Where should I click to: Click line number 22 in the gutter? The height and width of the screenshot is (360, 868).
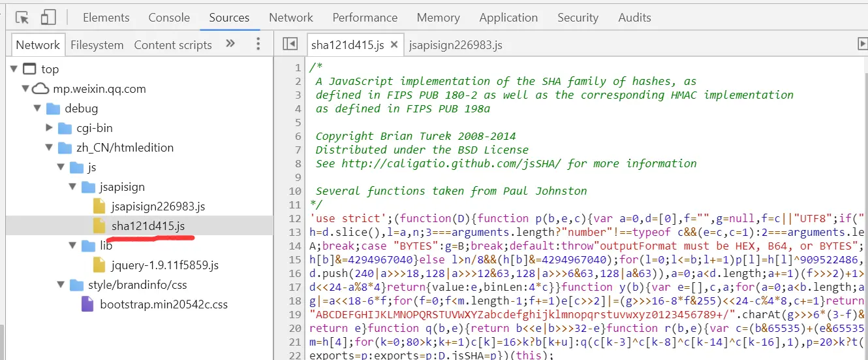tap(295, 355)
